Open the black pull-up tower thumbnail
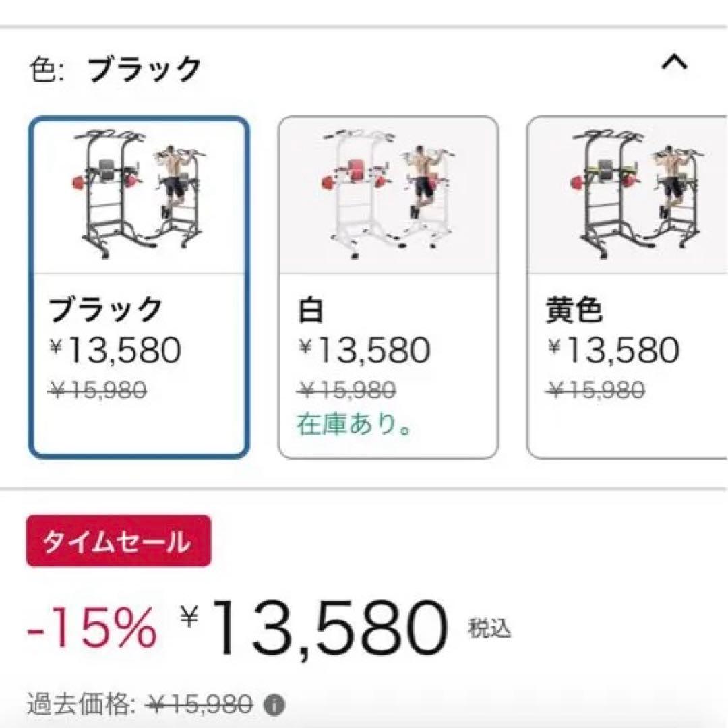Viewport: 728px width, 728px height. tap(139, 195)
